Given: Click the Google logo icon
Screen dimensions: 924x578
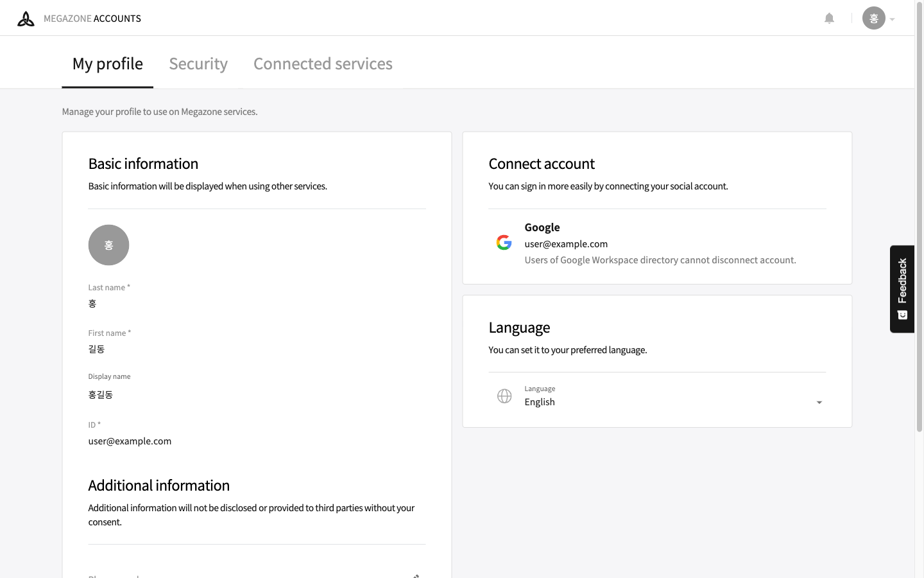Looking at the screenshot, I should pos(504,242).
